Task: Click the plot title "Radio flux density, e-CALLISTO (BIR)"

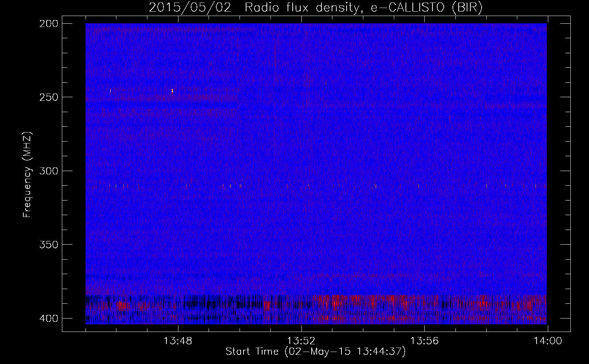Action: (x=363, y=8)
